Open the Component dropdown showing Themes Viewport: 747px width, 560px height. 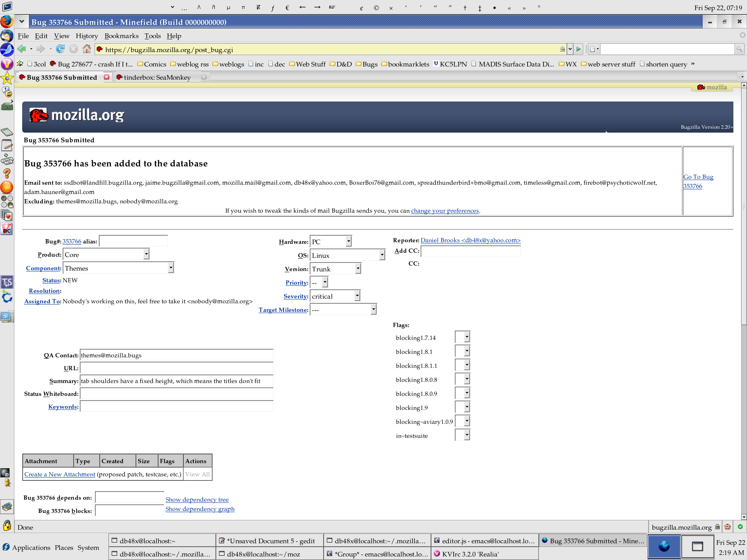(118, 268)
